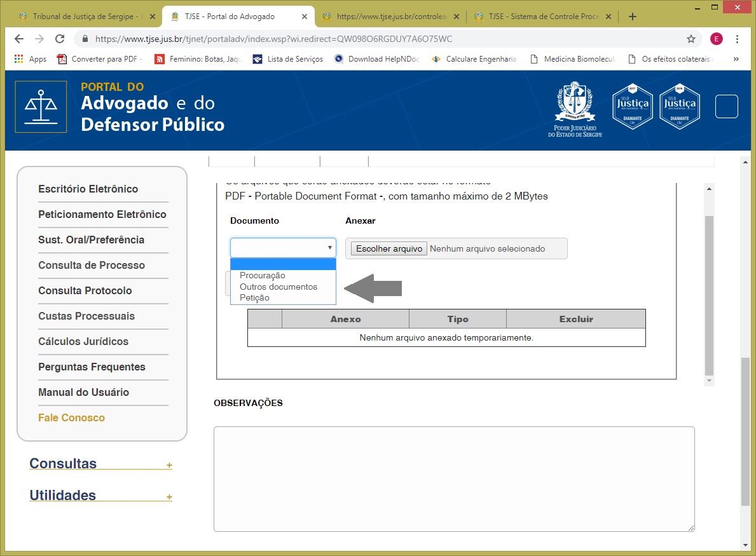Open the Fale Conosco link
This screenshot has height=556, width=756.
coord(71,417)
